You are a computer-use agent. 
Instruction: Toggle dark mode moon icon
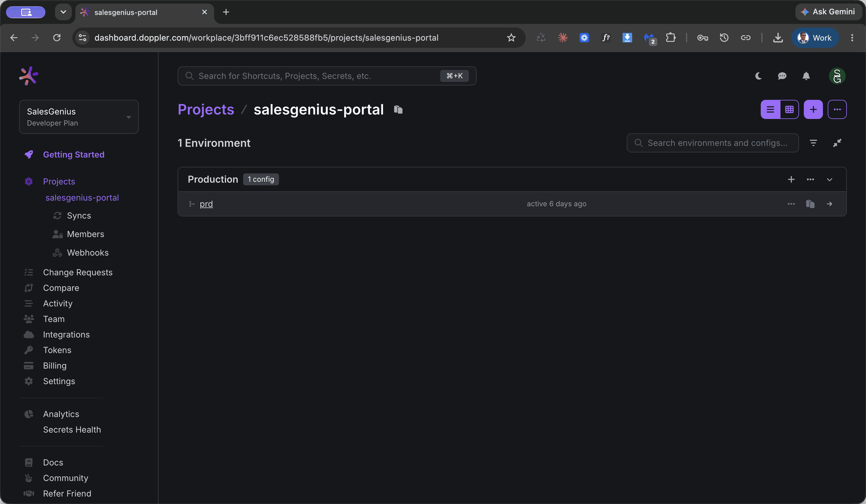coord(758,76)
